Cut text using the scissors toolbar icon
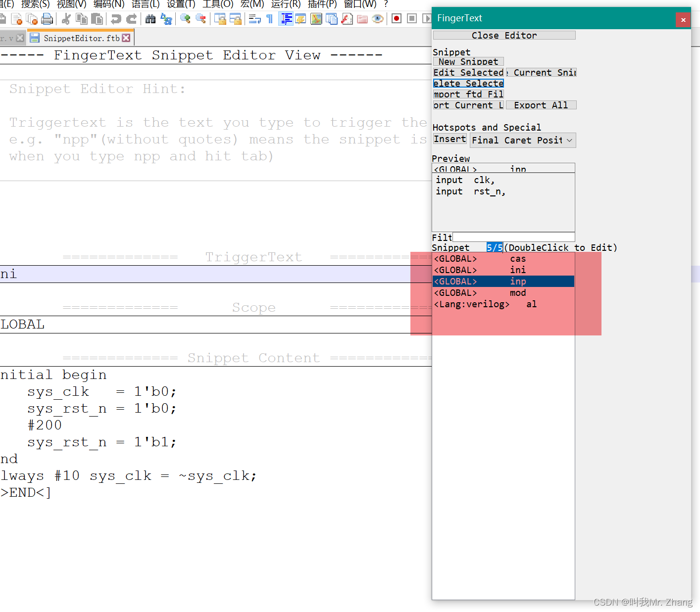This screenshot has height=612, width=700. (x=66, y=18)
